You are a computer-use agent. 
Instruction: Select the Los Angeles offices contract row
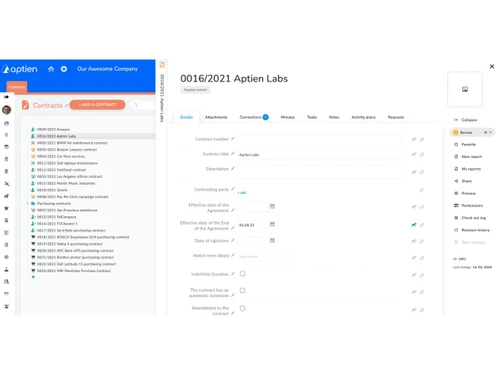tap(67, 177)
